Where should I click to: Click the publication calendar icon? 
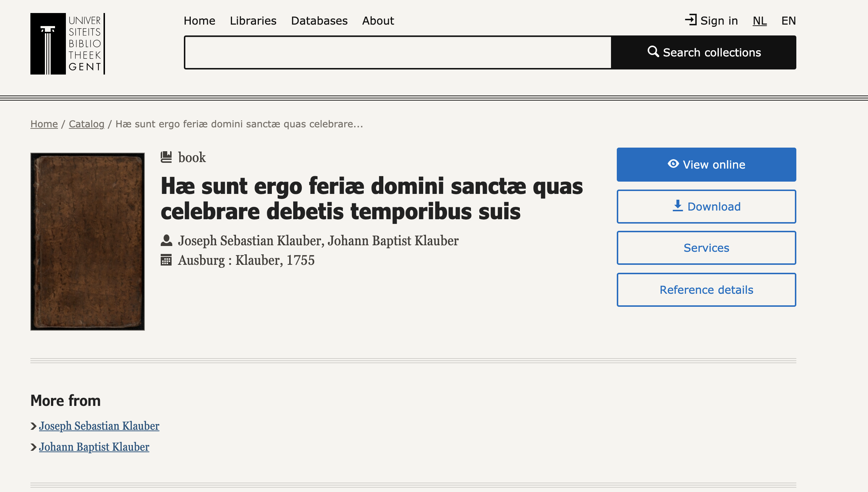coord(166,260)
